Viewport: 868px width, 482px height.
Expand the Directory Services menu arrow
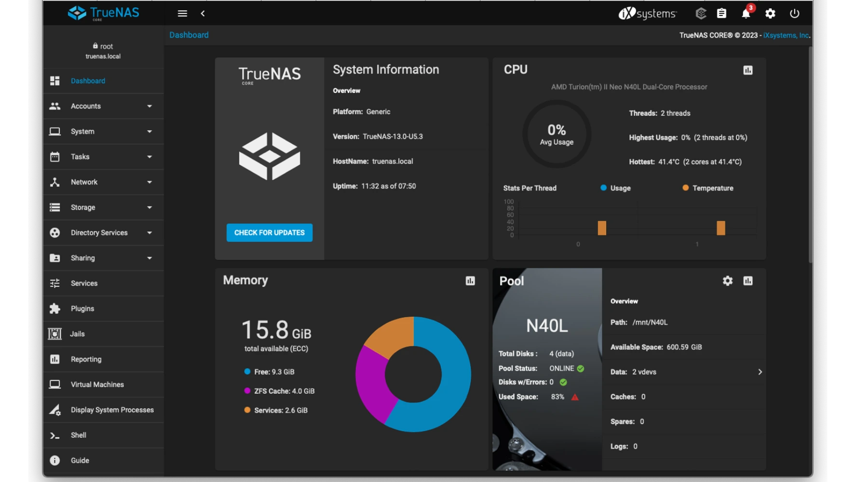click(149, 233)
